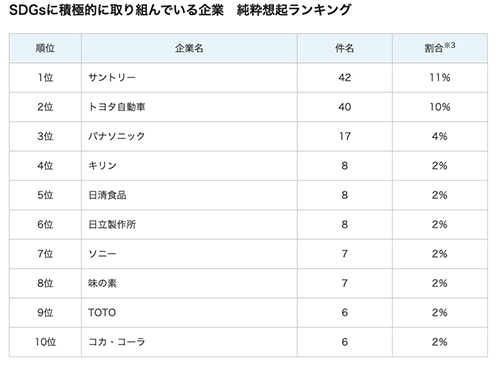Click the 順位 column header
500x366 pixels.
tap(45, 48)
